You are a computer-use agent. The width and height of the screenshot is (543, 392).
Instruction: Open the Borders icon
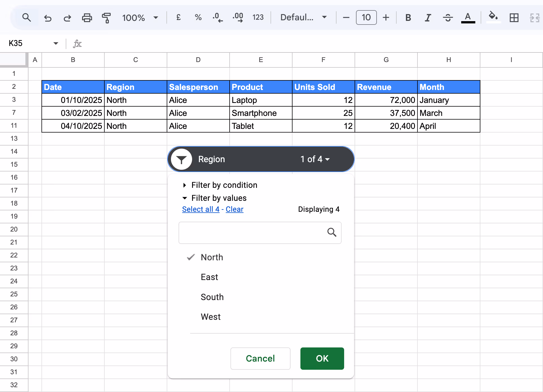514,17
